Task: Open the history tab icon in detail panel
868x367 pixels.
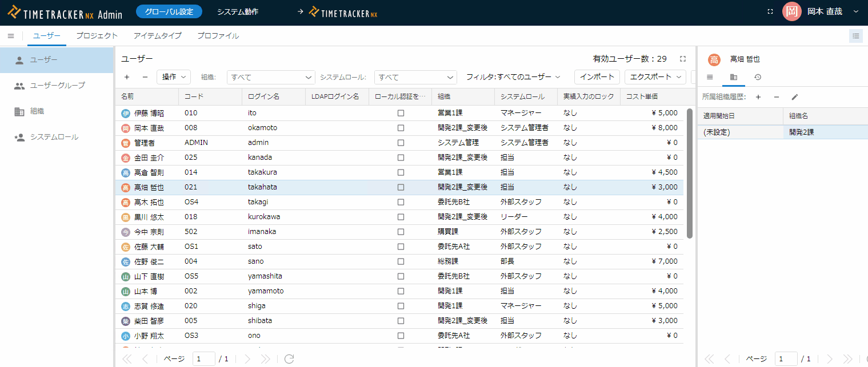Action: click(x=757, y=77)
